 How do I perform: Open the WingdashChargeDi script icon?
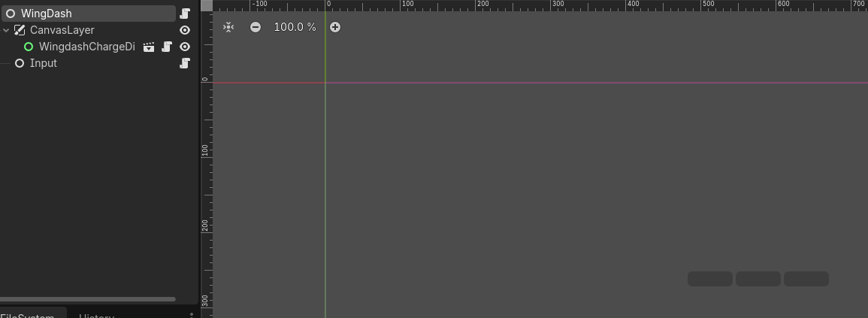[167, 47]
